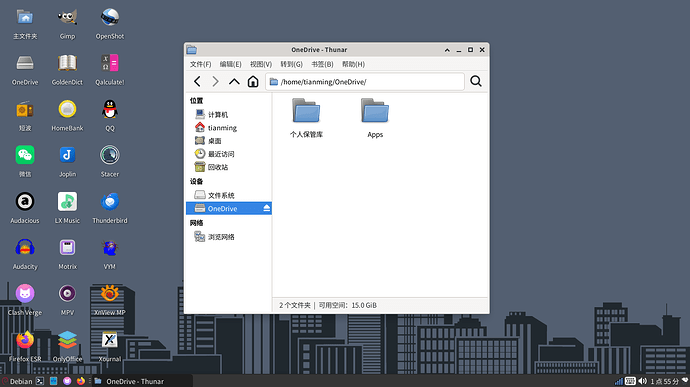
Task: Select the LX Music desktop icon
Action: 67,208
